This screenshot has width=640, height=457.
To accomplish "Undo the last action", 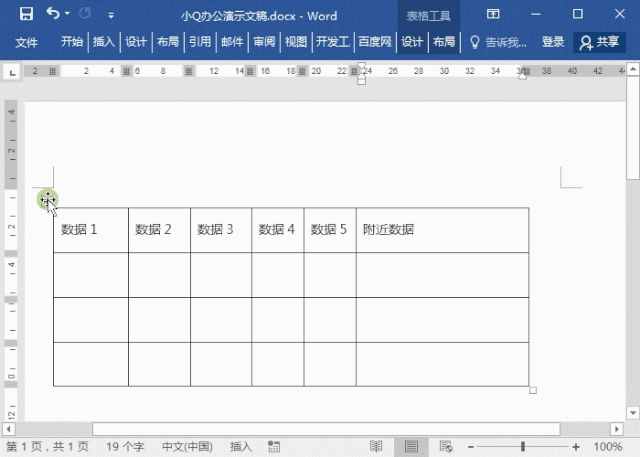I will pos(53,13).
